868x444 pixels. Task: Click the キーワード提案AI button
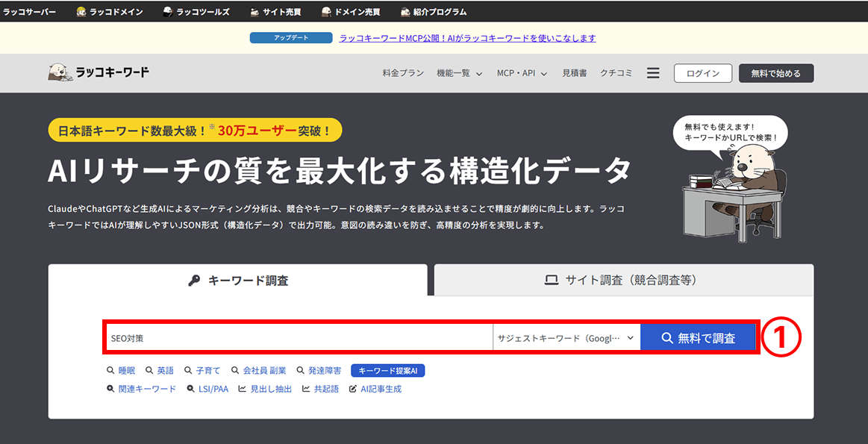pos(387,370)
